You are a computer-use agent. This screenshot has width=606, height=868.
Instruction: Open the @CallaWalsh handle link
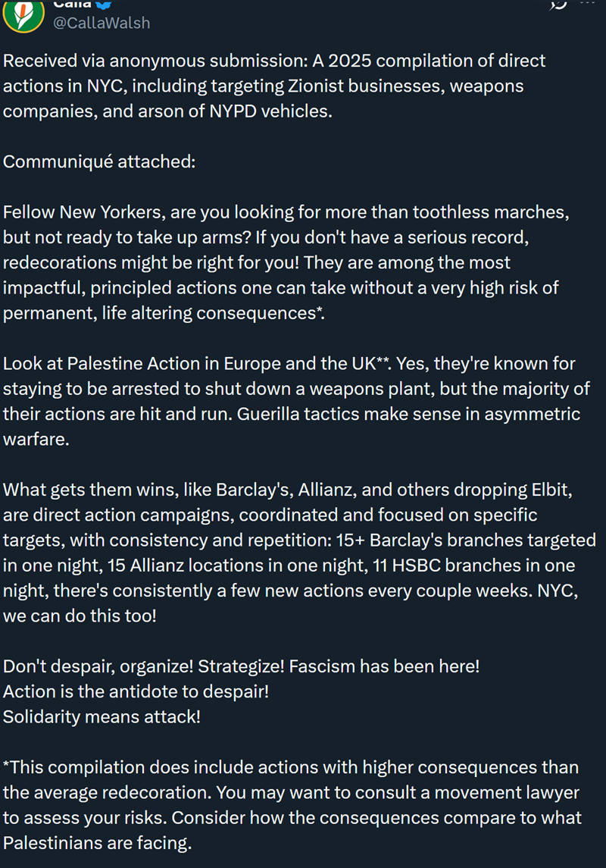point(100,23)
